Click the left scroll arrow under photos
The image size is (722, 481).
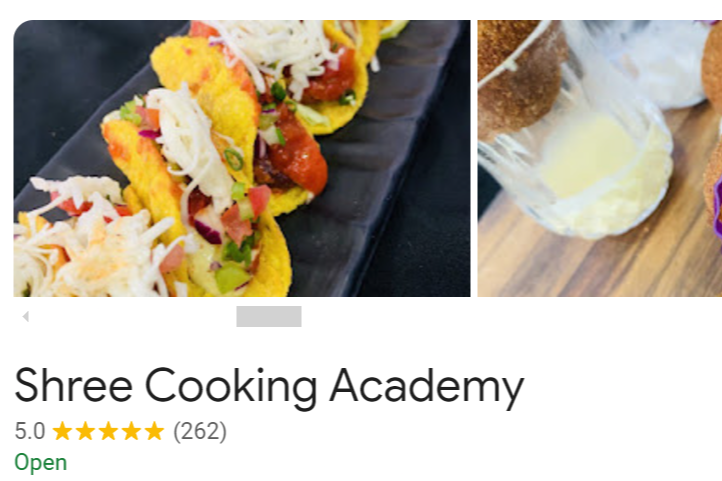[x=26, y=316]
